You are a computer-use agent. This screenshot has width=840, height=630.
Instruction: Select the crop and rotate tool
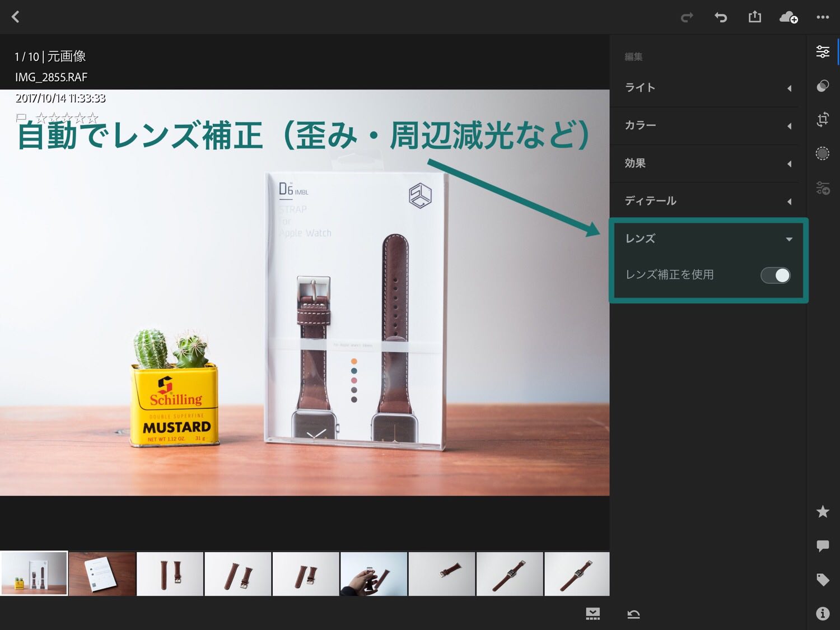tap(823, 119)
